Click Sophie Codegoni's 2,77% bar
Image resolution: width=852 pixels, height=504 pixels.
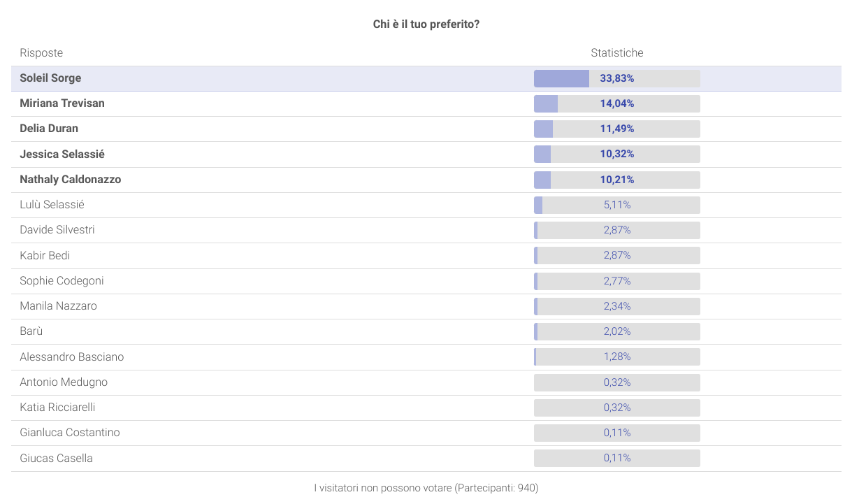coord(616,281)
